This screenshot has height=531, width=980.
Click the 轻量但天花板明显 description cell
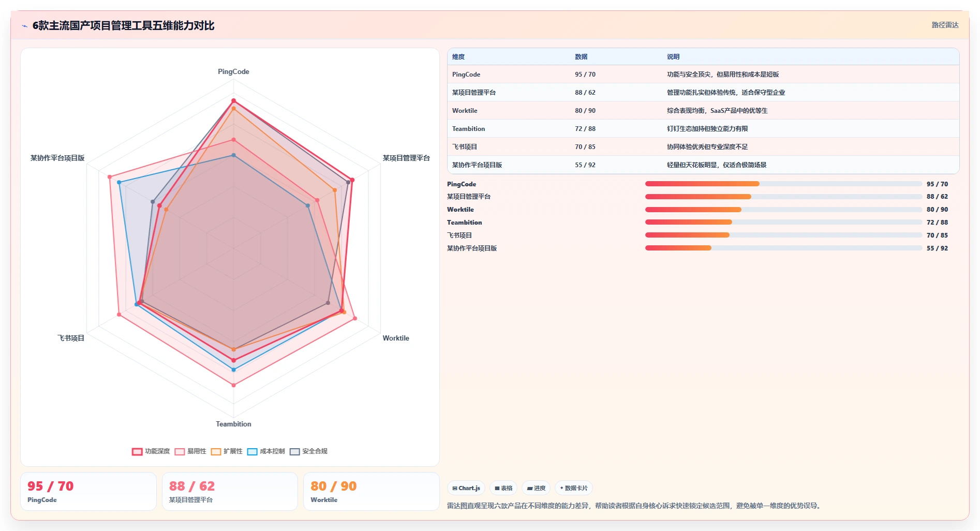click(x=717, y=165)
